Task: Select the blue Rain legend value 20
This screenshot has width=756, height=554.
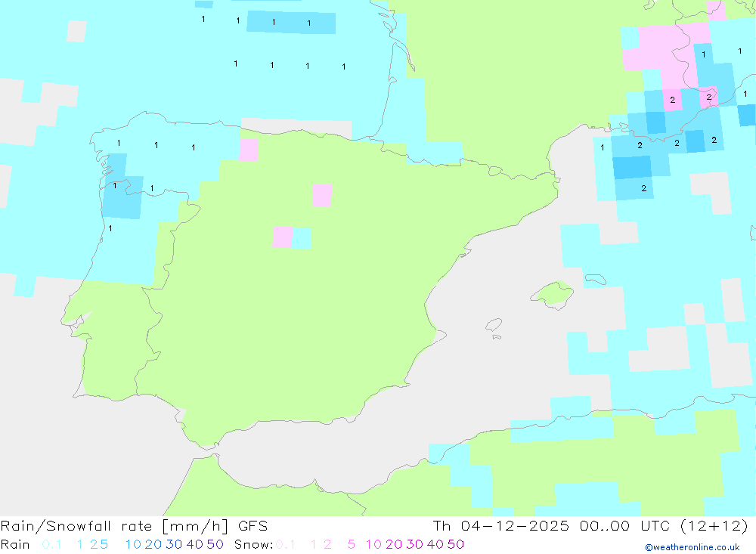Action: pyautogui.click(x=153, y=544)
